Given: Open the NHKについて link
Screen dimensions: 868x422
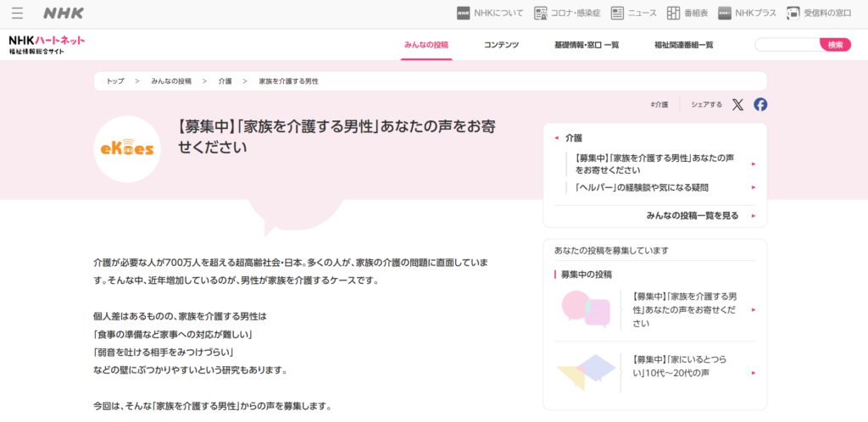Looking at the screenshot, I should [x=490, y=14].
